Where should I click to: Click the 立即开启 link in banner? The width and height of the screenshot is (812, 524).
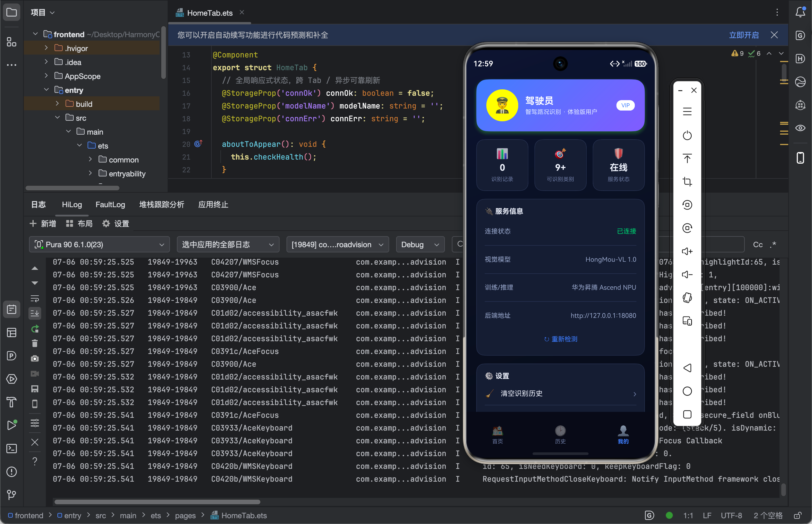[x=744, y=35]
